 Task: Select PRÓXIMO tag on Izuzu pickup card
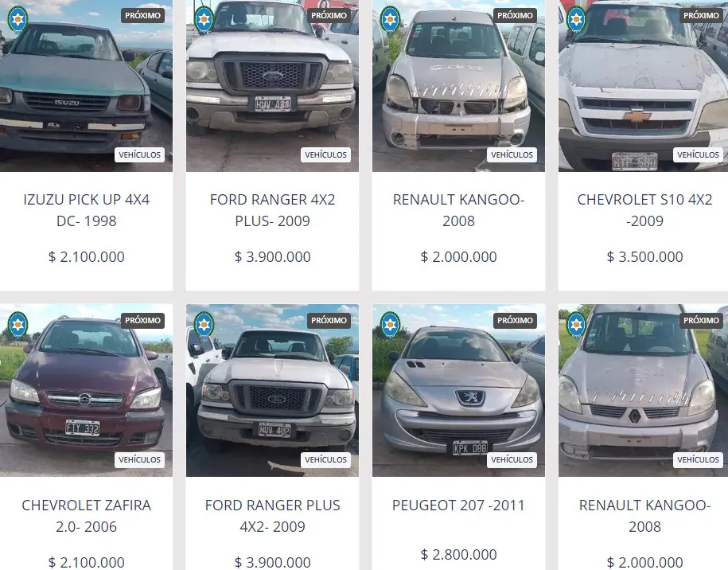[x=142, y=15]
